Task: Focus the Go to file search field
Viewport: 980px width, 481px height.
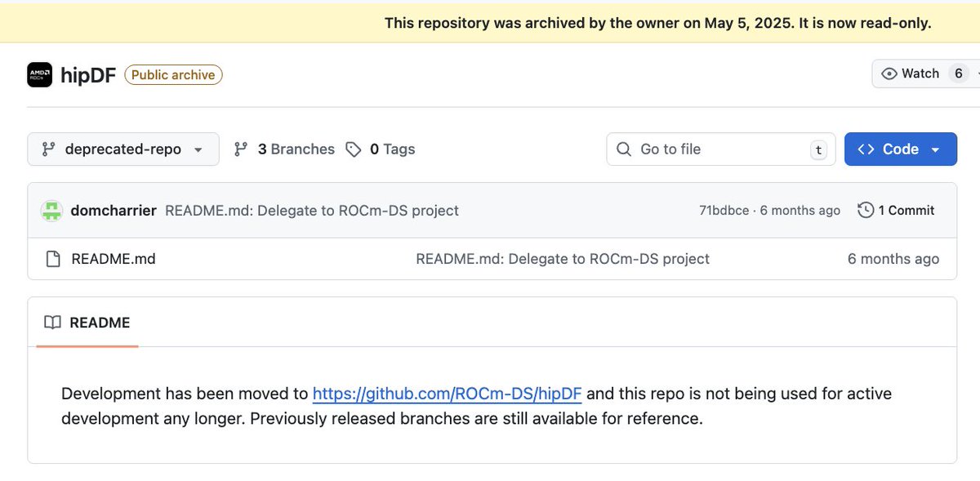Action: pos(721,149)
